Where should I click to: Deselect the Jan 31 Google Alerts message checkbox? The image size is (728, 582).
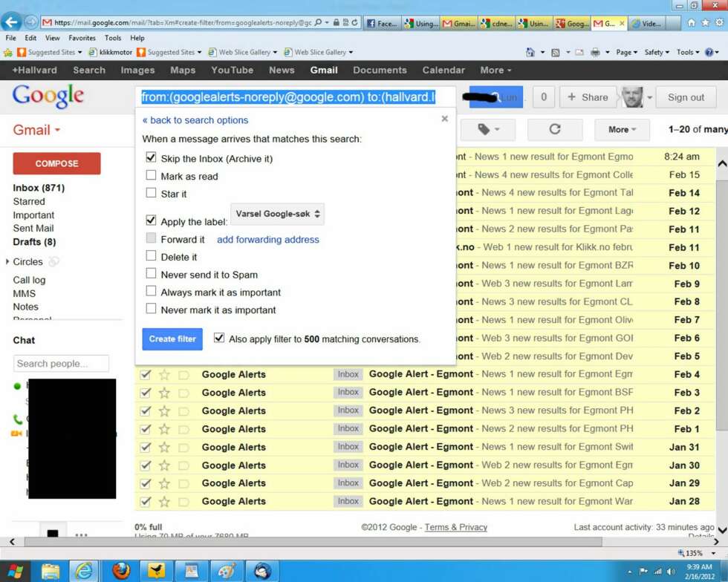tap(146, 447)
